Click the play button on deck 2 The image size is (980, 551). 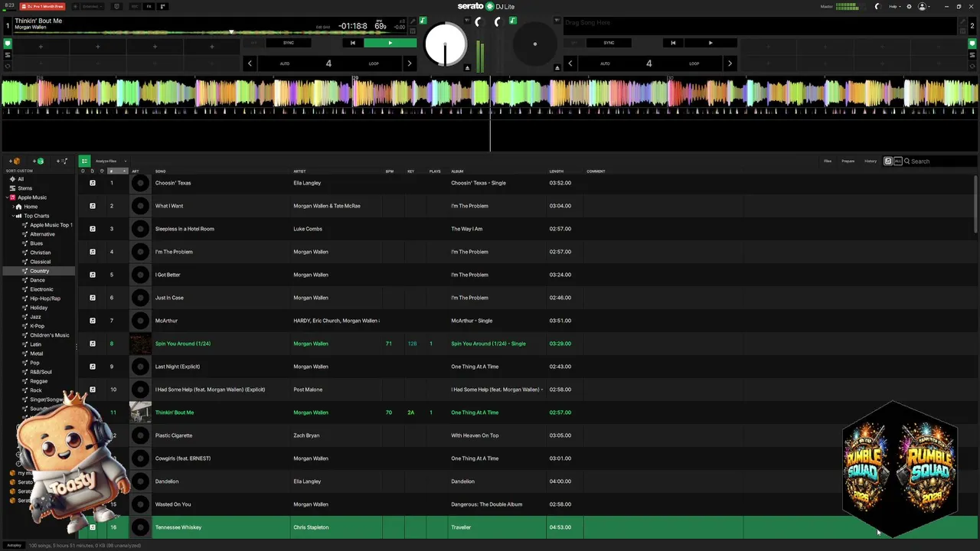(710, 43)
